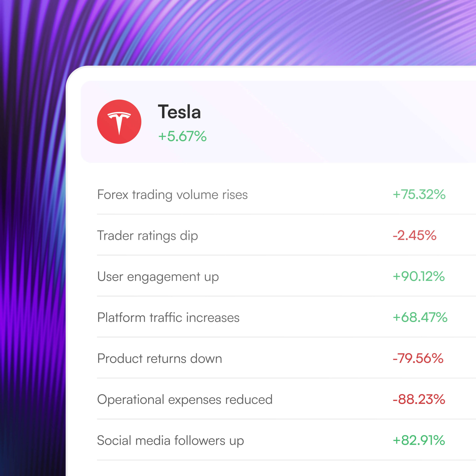Screen dimensions: 476x476
Task: Open the Trader ratings dip label
Action: (x=147, y=236)
